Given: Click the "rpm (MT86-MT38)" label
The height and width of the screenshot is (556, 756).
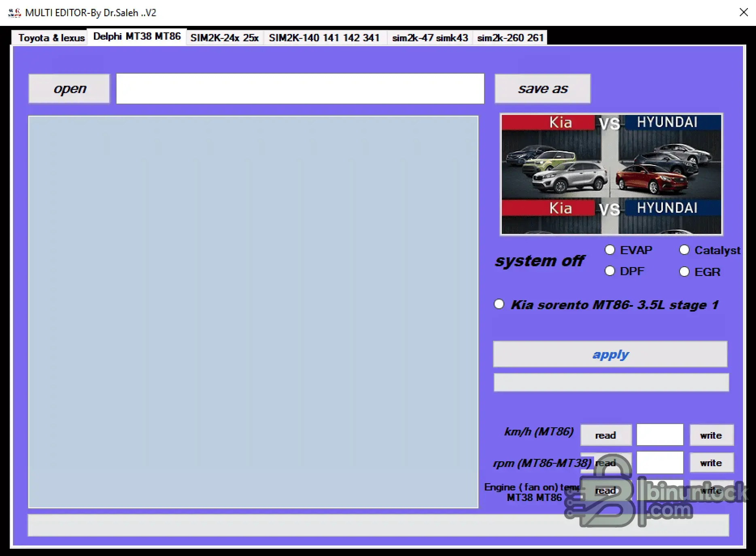Looking at the screenshot, I should 542,463.
